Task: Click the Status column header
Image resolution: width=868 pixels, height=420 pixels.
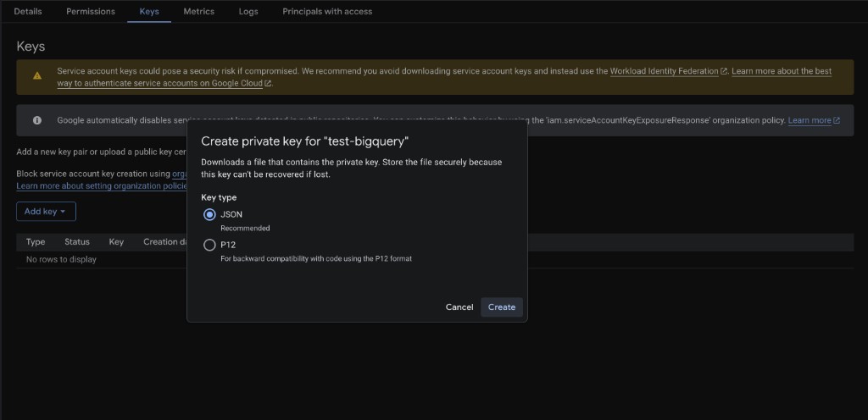Action: click(77, 242)
